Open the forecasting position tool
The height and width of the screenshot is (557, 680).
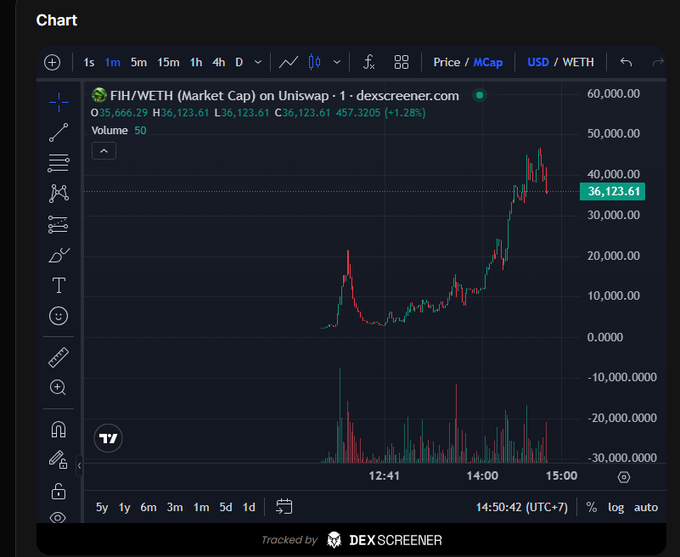[59, 225]
